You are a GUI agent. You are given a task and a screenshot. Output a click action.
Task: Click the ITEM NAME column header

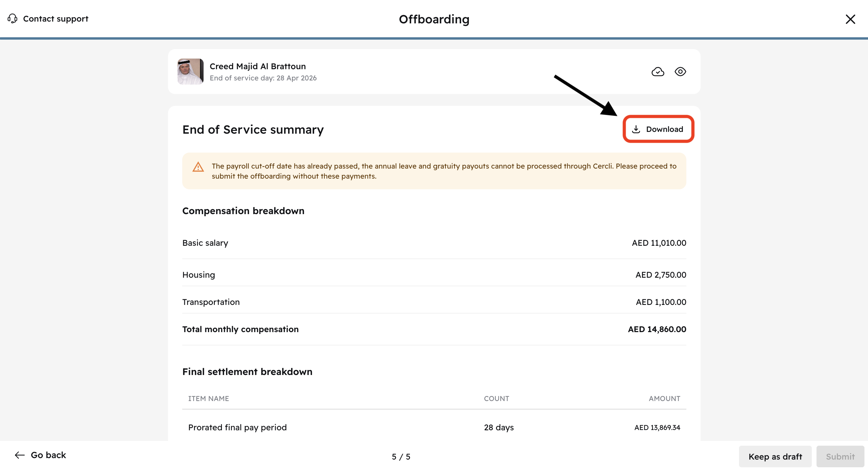tap(209, 399)
